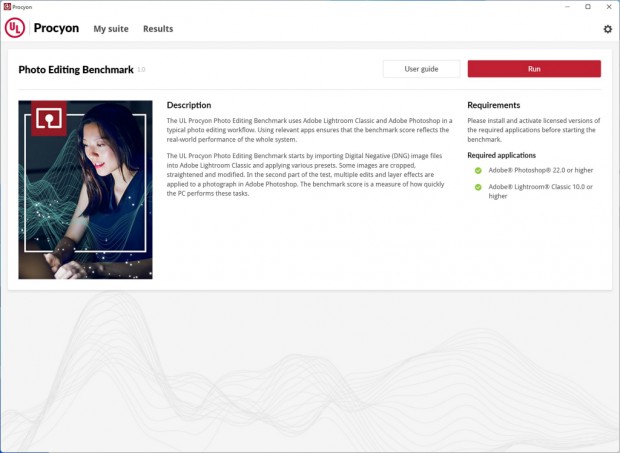
Task: Minimize the Procyon window
Action: [567, 7]
